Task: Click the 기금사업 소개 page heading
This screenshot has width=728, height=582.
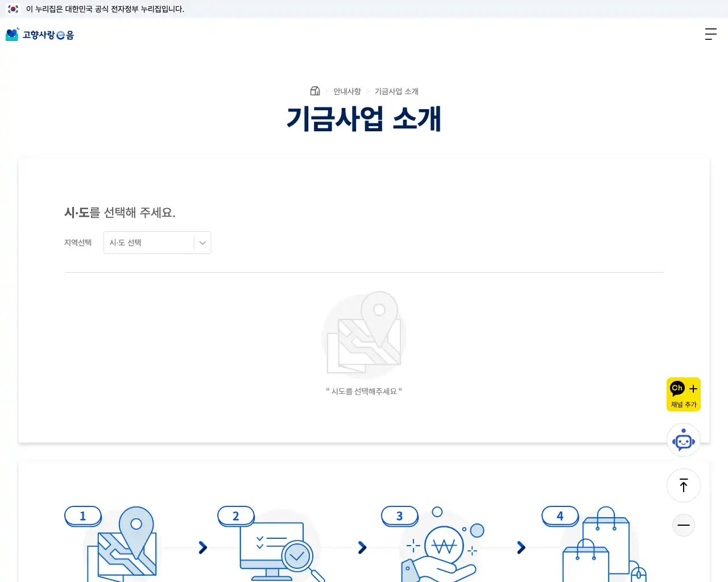Action: click(x=363, y=119)
